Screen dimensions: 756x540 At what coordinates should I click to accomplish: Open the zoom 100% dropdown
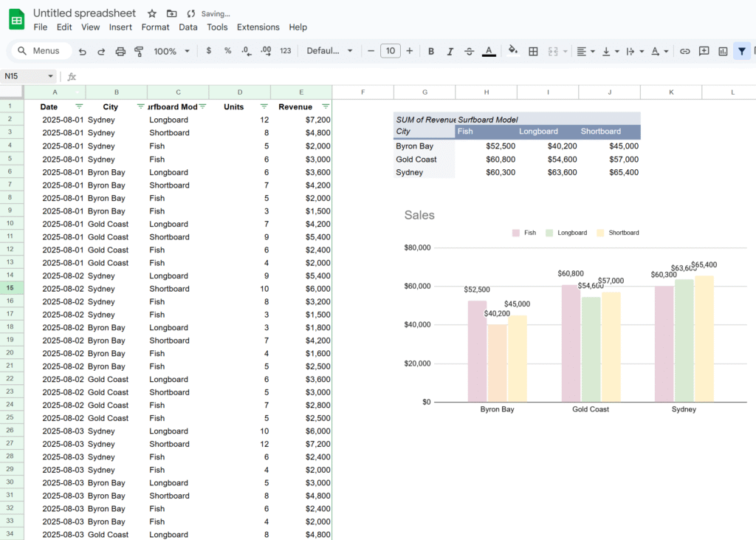(171, 51)
